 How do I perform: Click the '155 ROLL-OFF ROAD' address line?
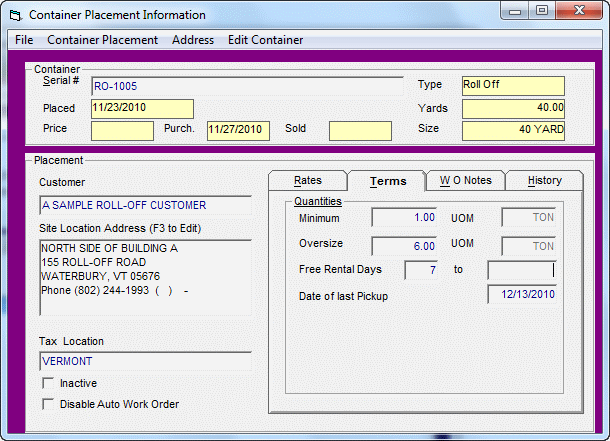click(x=94, y=262)
